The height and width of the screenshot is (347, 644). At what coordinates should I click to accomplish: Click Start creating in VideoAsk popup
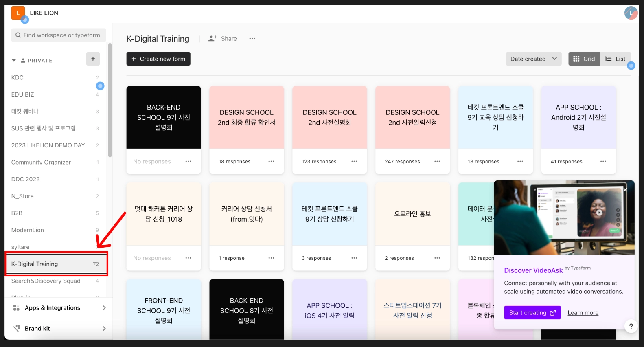532,313
